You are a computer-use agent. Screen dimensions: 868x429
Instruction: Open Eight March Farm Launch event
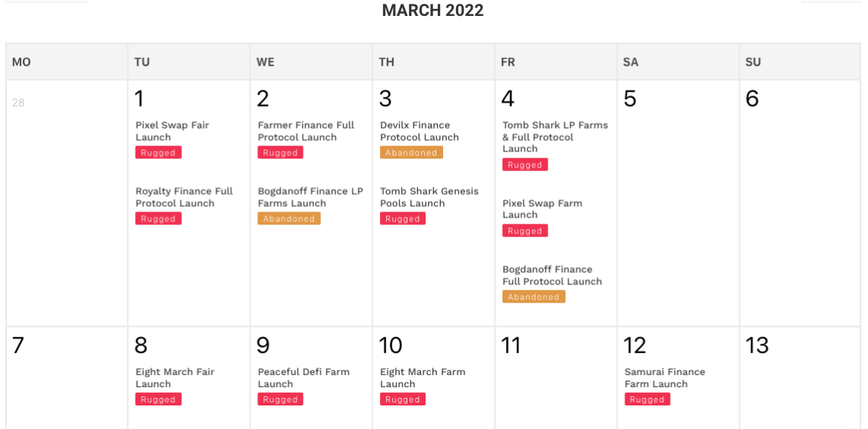423,378
